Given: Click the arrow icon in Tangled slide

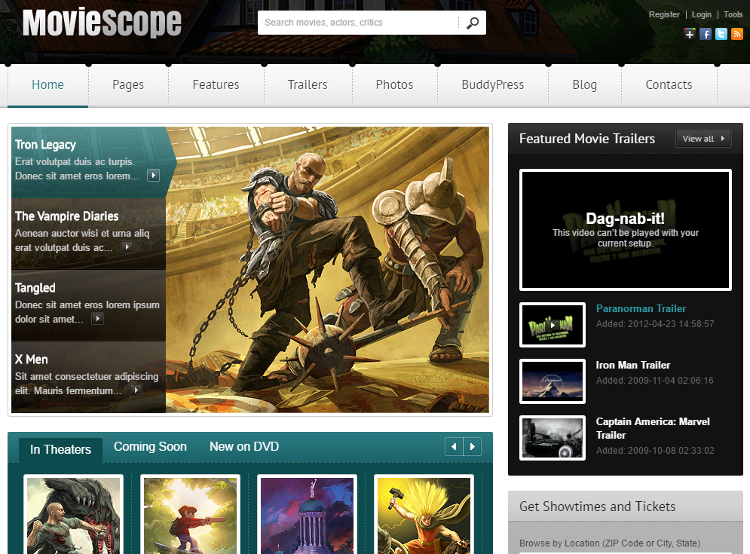Looking at the screenshot, I should coord(98,319).
